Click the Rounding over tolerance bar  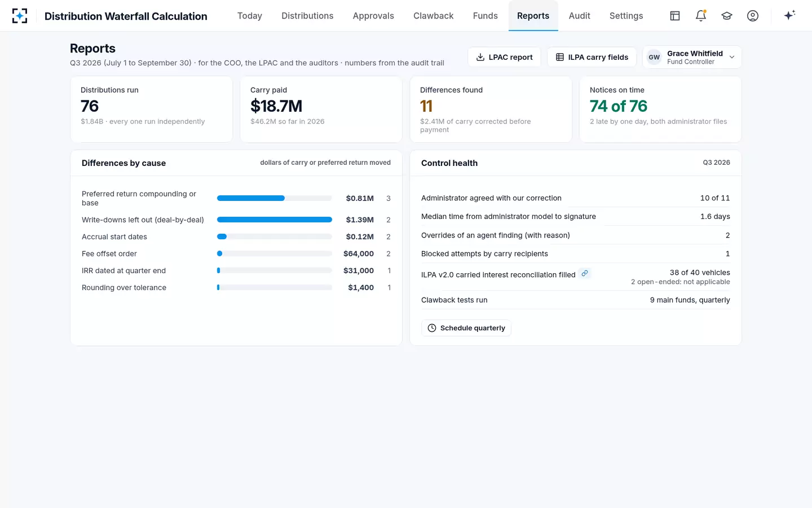[275, 287]
